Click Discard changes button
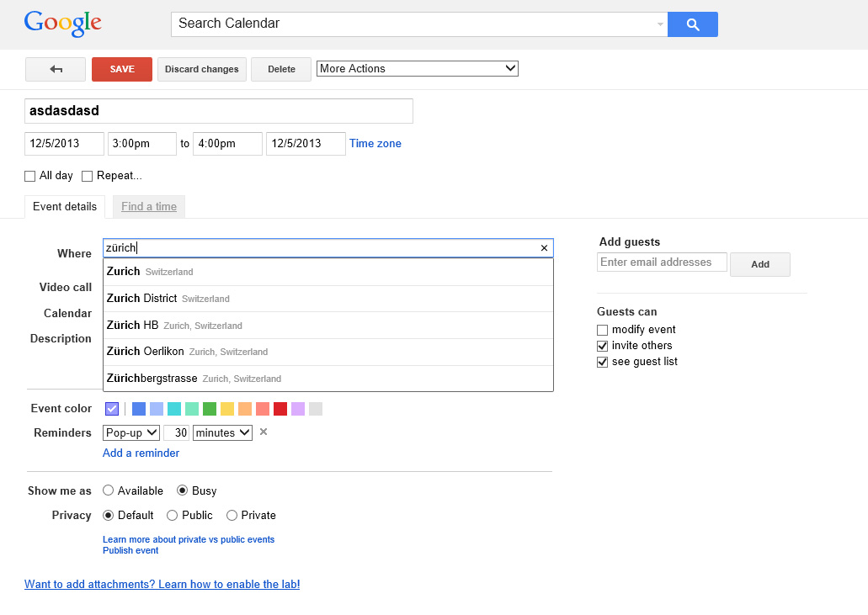Image resolution: width=868 pixels, height=615 pixels. point(201,69)
